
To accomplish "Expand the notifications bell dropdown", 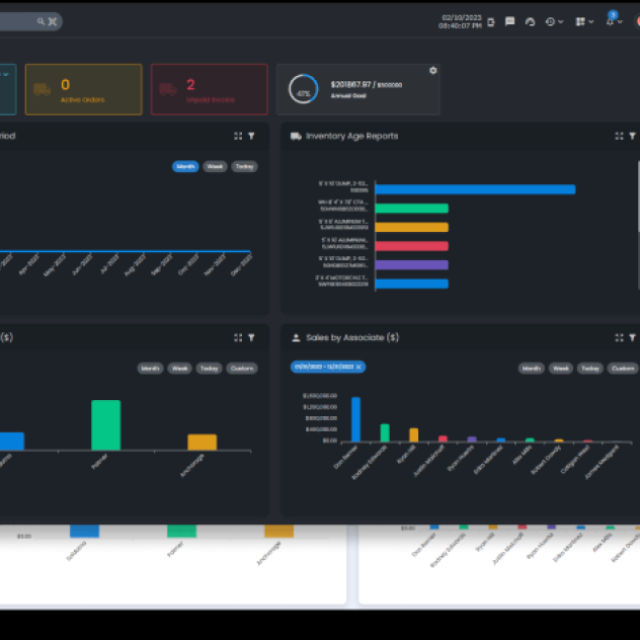I will [x=613, y=20].
